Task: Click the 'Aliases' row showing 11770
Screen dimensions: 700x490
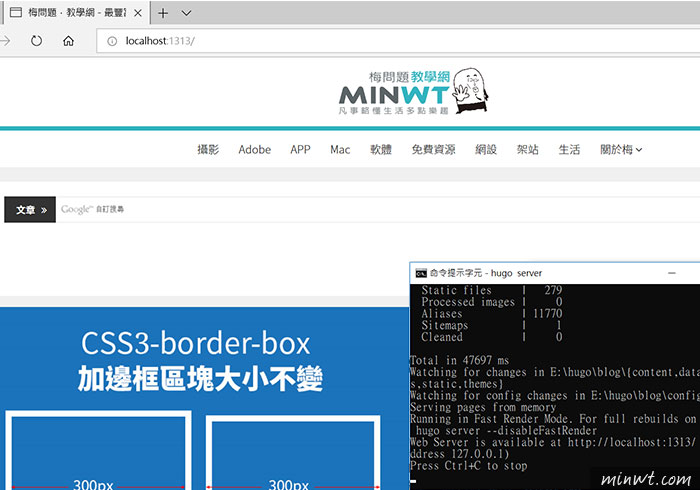Action: pos(492,313)
